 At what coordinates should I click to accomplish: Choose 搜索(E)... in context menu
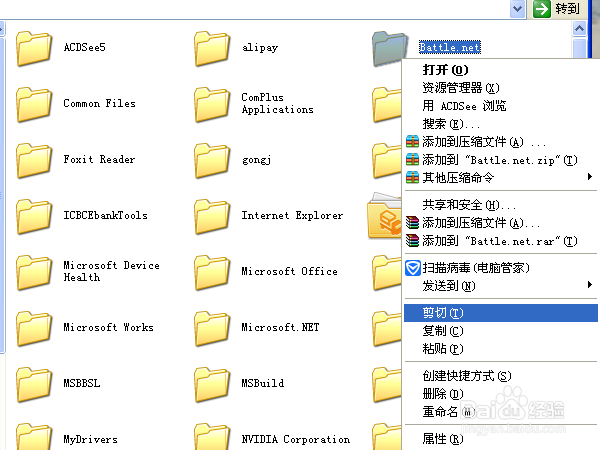tap(501, 124)
